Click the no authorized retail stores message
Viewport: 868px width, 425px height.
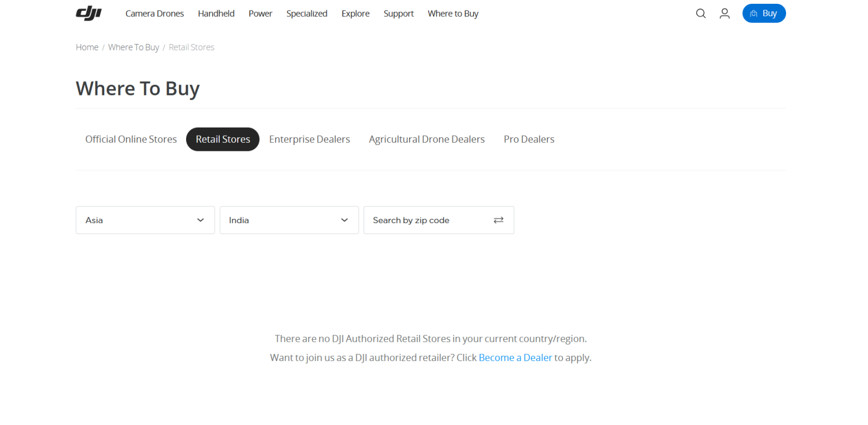(431, 339)
